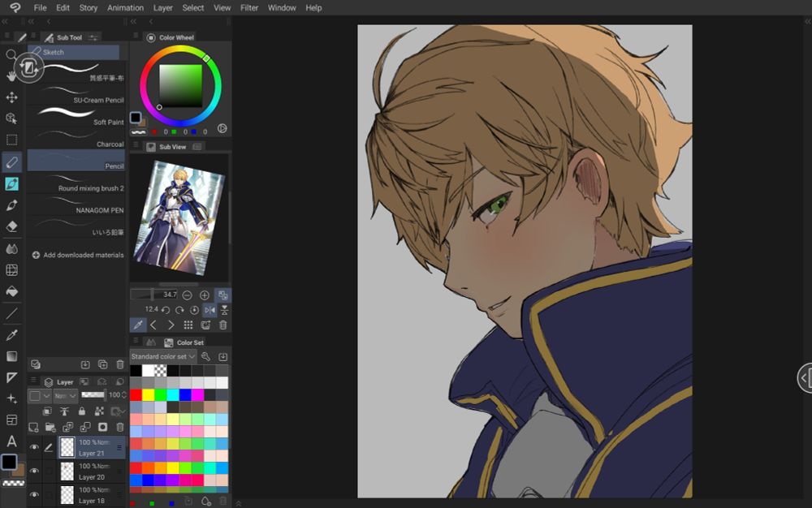The height and width of the screenshot is (508, 812).
Task: Choose the NANAGOM PEN brush
Action: [76, 204]
